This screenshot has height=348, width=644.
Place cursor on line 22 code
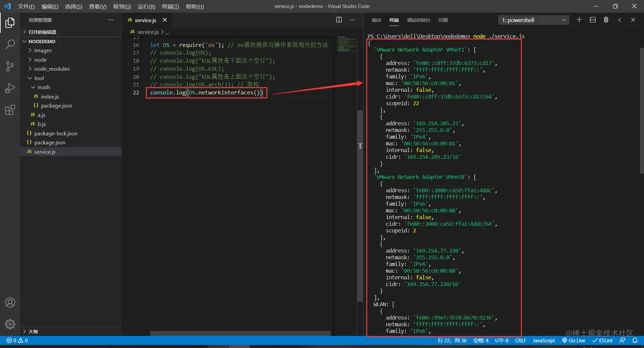click(x=206, y=92)
